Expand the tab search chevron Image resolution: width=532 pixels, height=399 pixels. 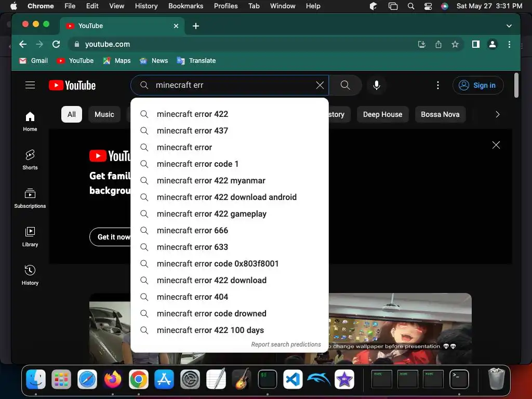tap(509, 26)
